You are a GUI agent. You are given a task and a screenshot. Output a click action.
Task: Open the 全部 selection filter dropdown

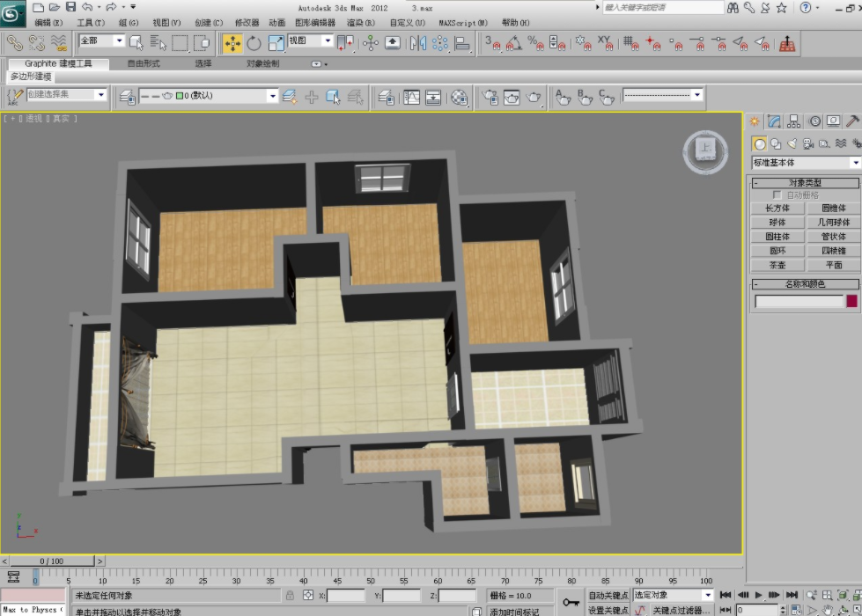coord(97,40)
